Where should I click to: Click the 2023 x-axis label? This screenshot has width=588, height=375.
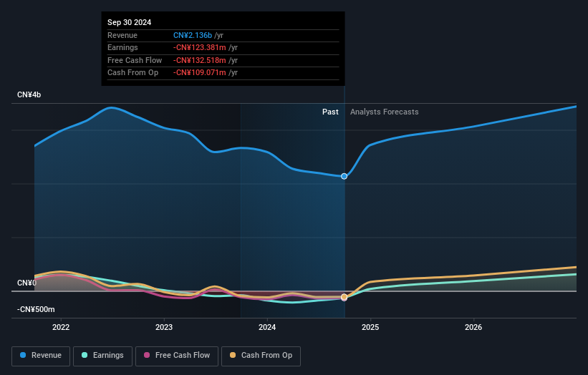tap(164, 328)
